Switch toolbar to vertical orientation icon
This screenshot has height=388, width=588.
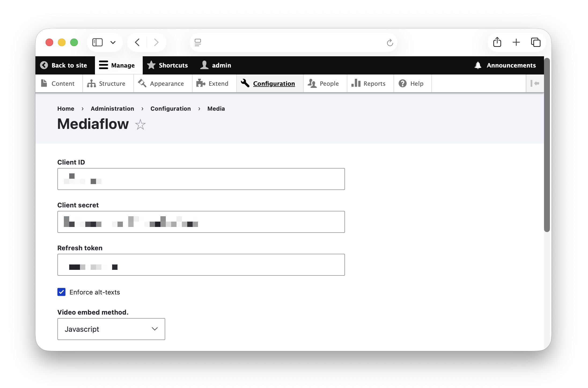tap(535, 84)
